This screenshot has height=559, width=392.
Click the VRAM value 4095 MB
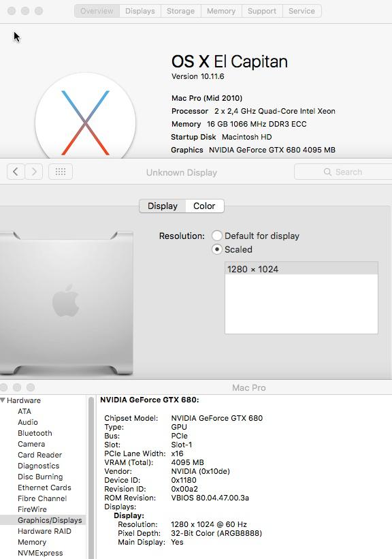(x=187, y=462)
